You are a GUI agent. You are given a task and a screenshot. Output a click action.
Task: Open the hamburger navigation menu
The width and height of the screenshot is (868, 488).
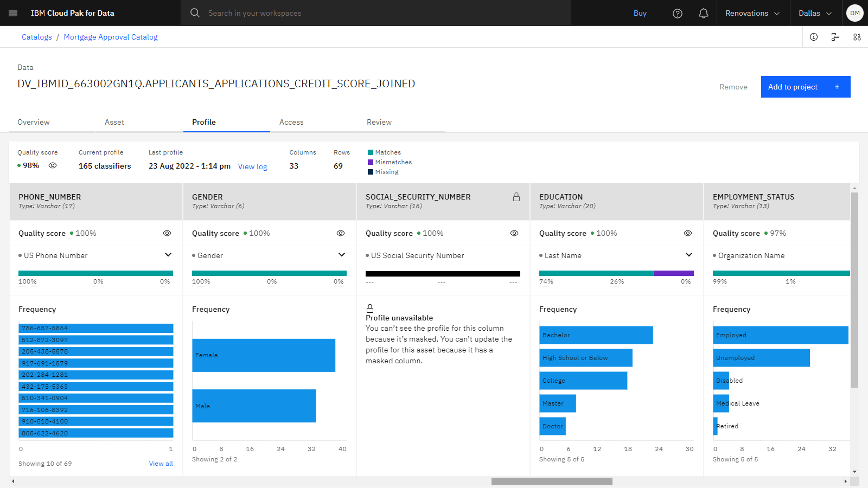(13, 13)
